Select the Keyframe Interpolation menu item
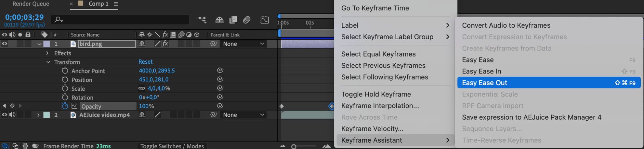The image size is (644, 149). [380, 106]
